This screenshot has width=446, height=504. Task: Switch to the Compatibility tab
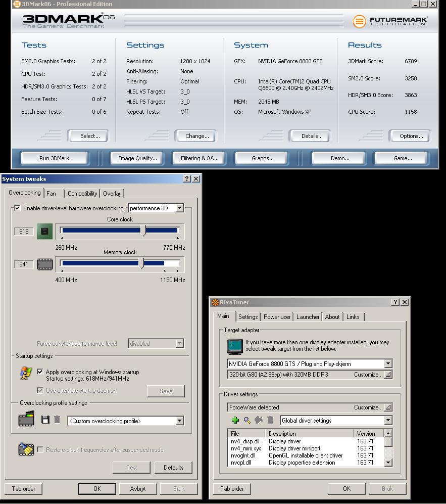coord(82,194)
